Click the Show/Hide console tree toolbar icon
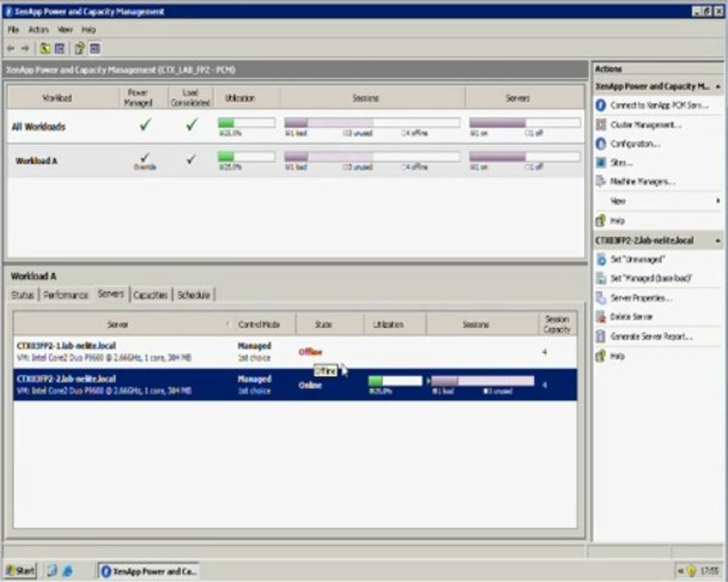The width and height of the screenshot is (728, 582). (60, 48)
